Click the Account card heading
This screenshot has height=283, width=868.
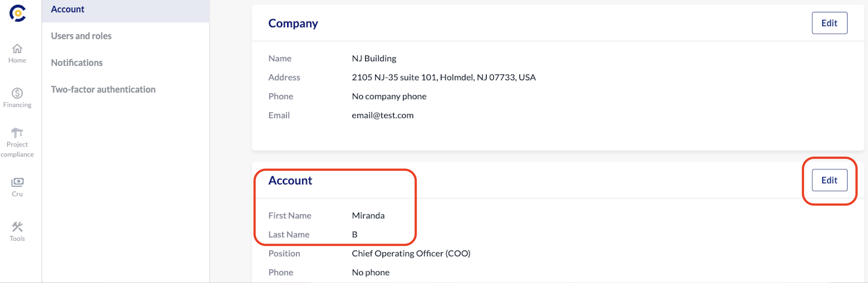(290, 180)
